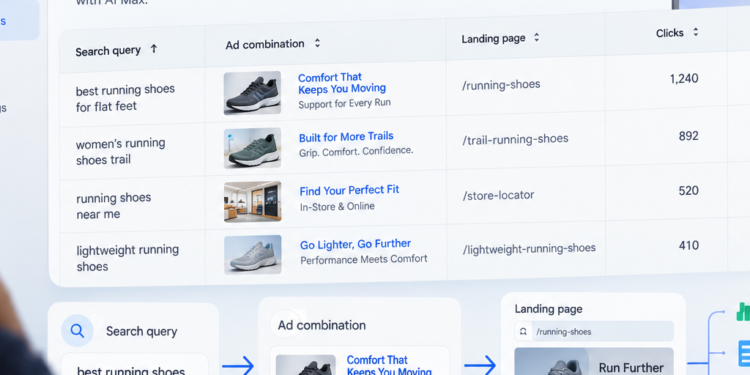Click the Search query column header
Image resolution: width=750 pixels, height=375 pixels.
108,51
